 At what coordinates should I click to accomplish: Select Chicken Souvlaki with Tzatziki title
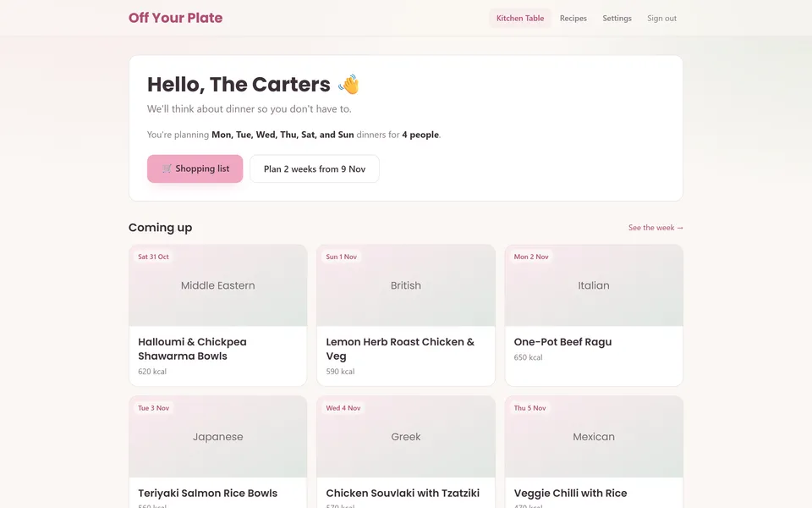403,494
